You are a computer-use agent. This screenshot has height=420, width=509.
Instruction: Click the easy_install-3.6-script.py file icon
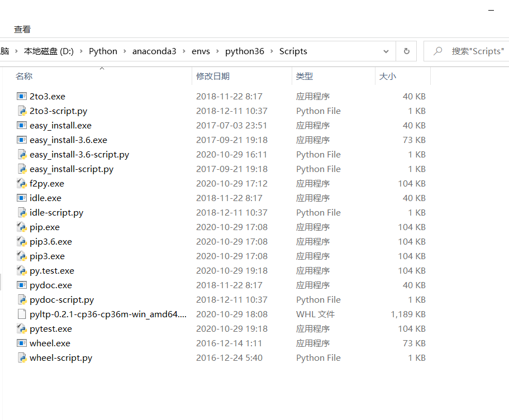22,155
